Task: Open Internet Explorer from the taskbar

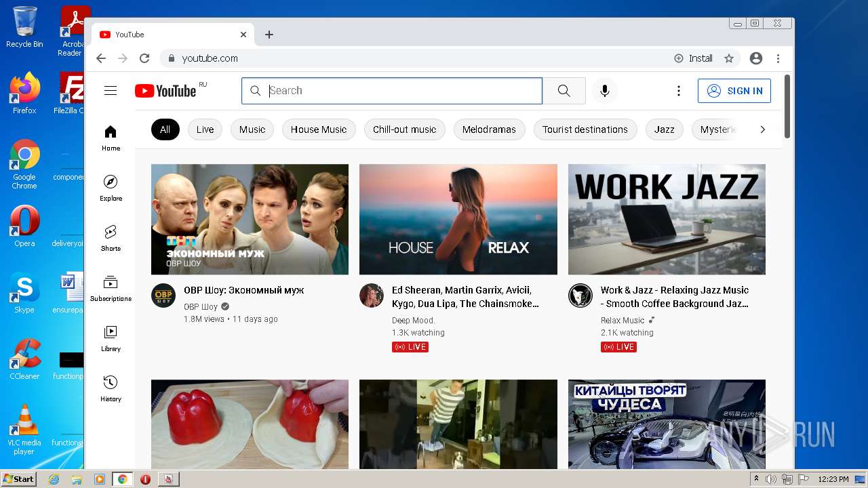Action: [x=54, y=479]
